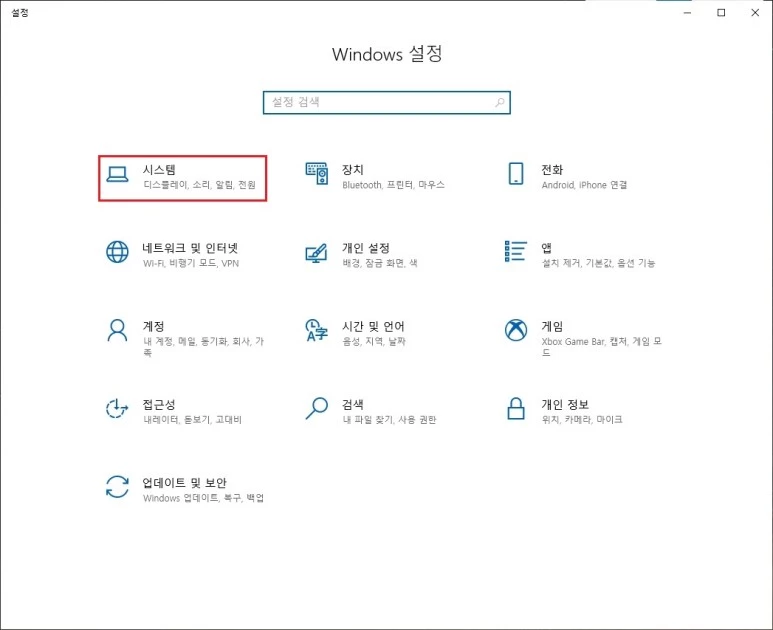Image resolution: width=773 pixels, height=630 pixels.
Task: Open the 장치 keyboard and speaker icon
Action: click(316, 174)
